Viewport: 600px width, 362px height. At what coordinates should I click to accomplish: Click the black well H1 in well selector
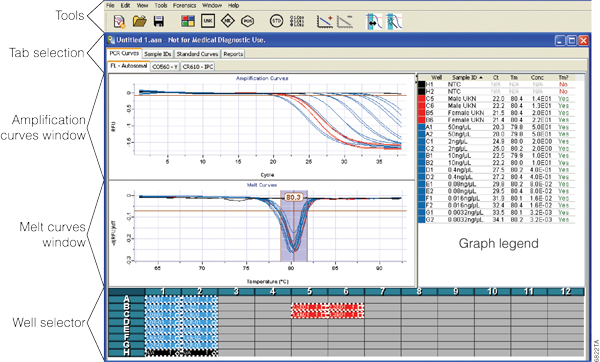click(163, 353)
